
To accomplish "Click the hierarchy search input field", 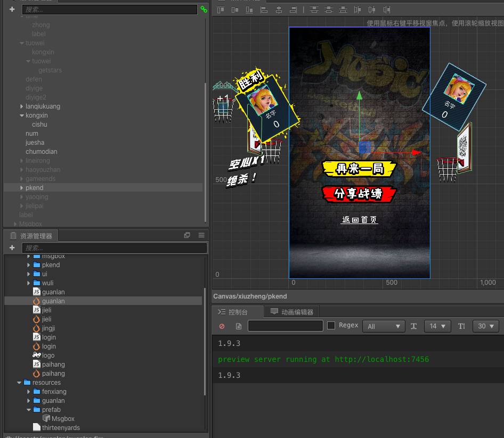I will tap(110, 9).
